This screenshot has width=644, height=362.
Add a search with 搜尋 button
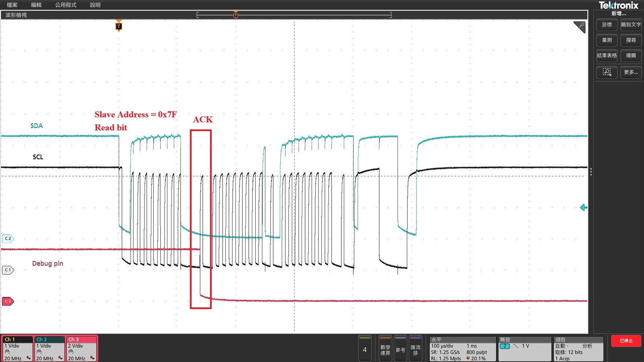tap(631, 40)
